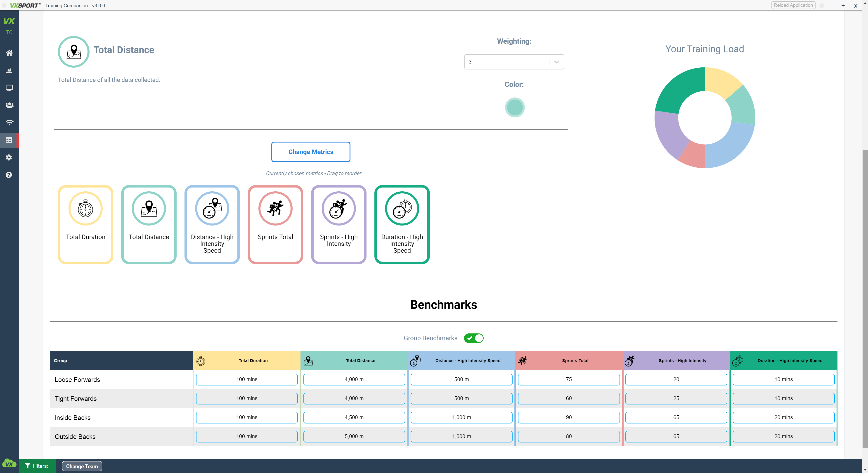Disable the Group Benchmarks toggle

(474, 338)
